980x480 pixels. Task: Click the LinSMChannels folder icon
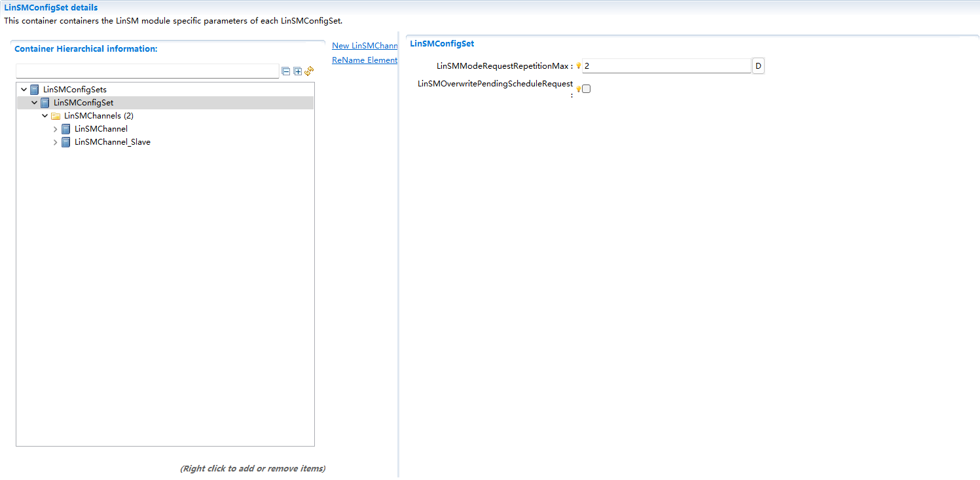(x=55, y=115)
